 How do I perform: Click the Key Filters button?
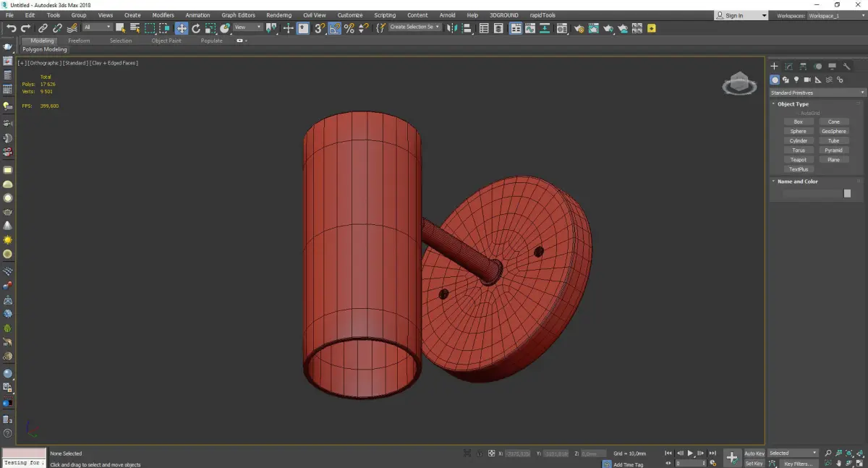pos(798,464)
